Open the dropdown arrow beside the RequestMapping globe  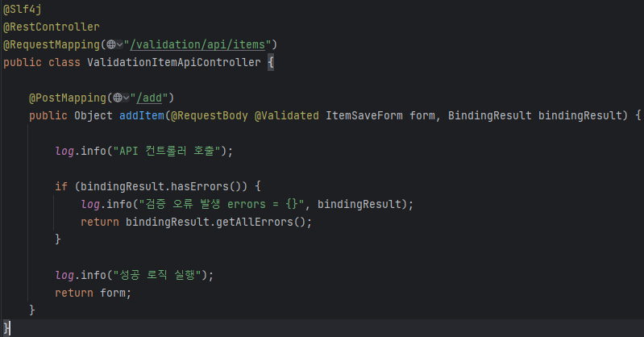click(119, 44)
